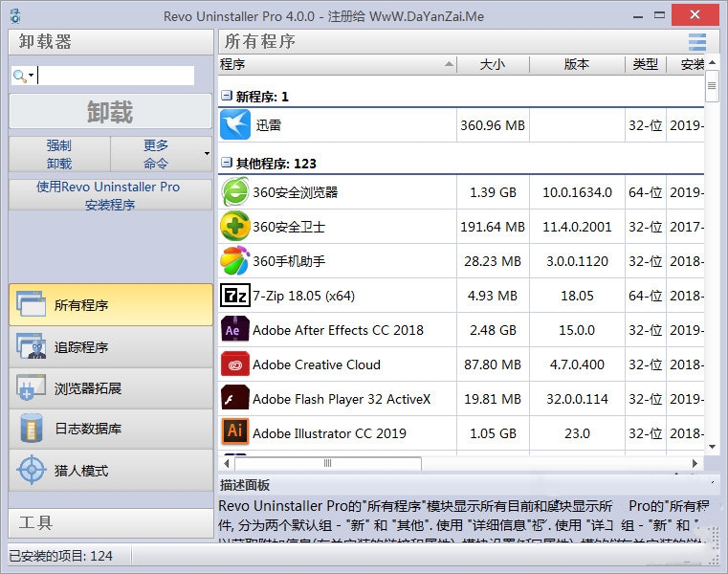Click the Adobe Illustrator icon
Screen dimensions: 728x574
point(235,431)
